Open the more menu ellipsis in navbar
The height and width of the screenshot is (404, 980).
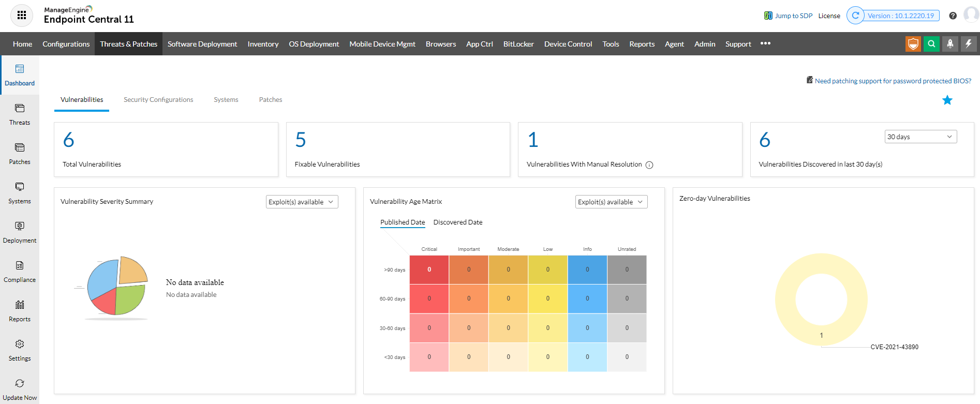(x=766, y=43)
